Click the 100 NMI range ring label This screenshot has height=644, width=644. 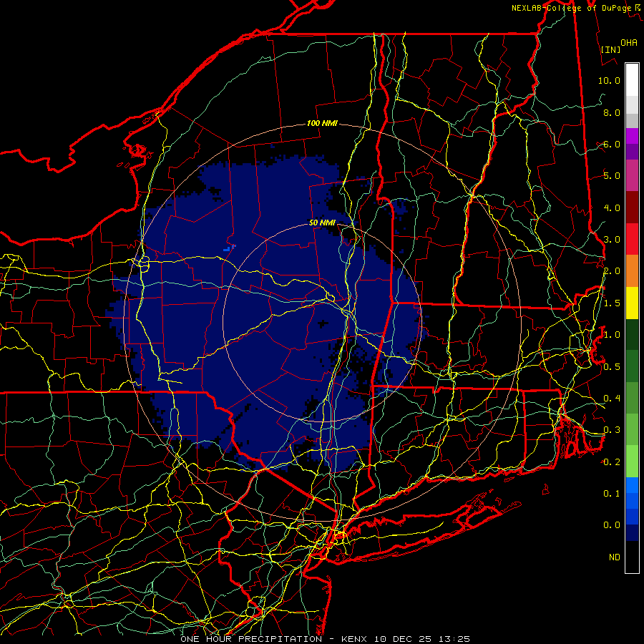coord(322,123)
